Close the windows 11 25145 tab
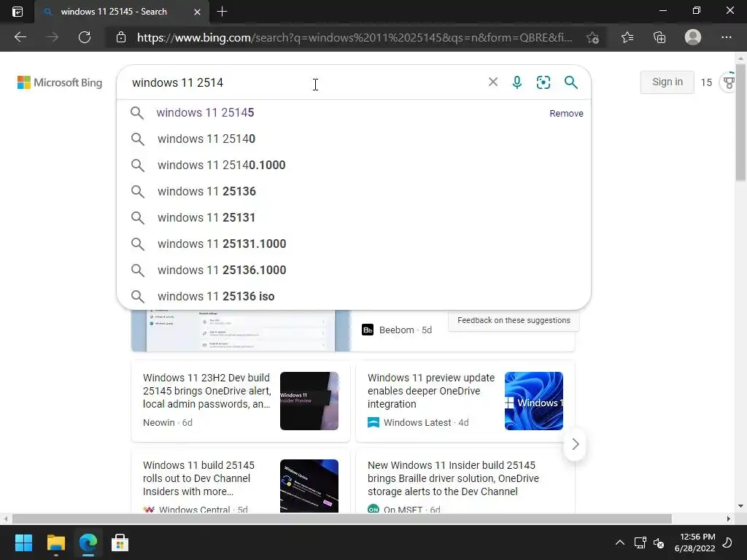Screen dimensions: 747x560 point(197,12)
